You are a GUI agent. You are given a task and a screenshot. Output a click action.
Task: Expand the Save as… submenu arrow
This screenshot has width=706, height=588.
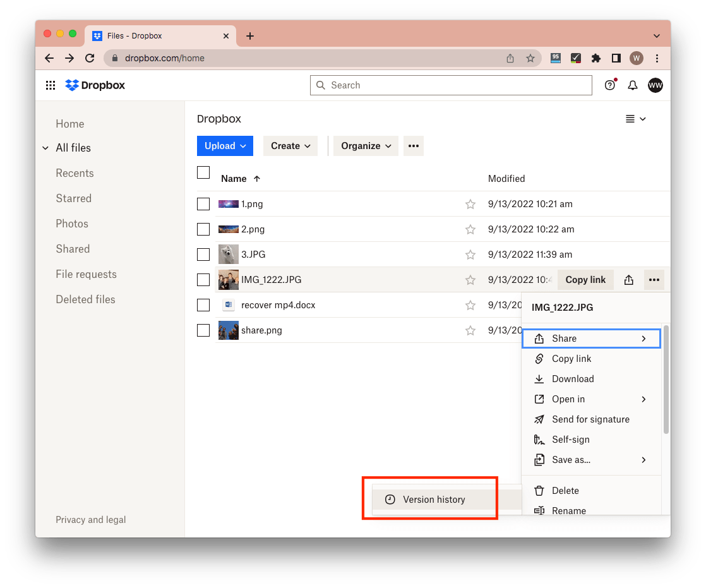click(644, 460)
